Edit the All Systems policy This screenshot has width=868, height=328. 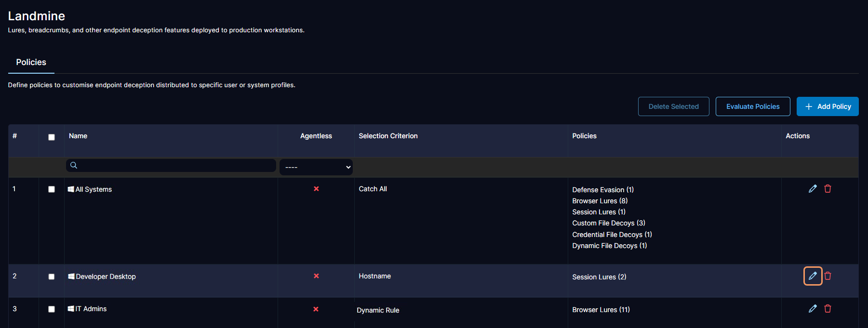813,189
